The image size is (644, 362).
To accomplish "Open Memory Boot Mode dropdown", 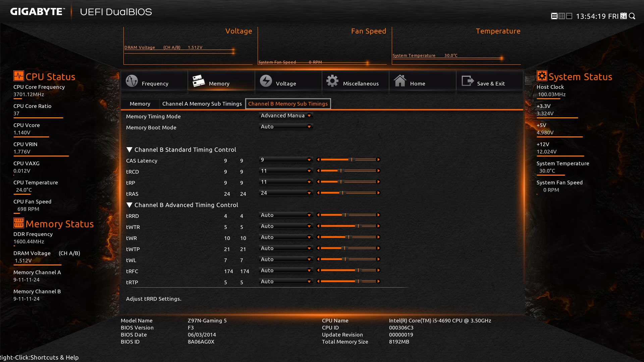I will click(x=286, y=126).
